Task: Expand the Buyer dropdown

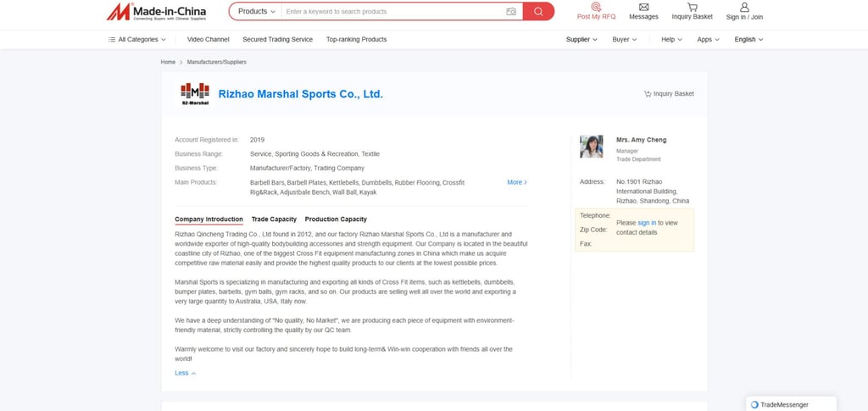Action: tap(625, 40)
